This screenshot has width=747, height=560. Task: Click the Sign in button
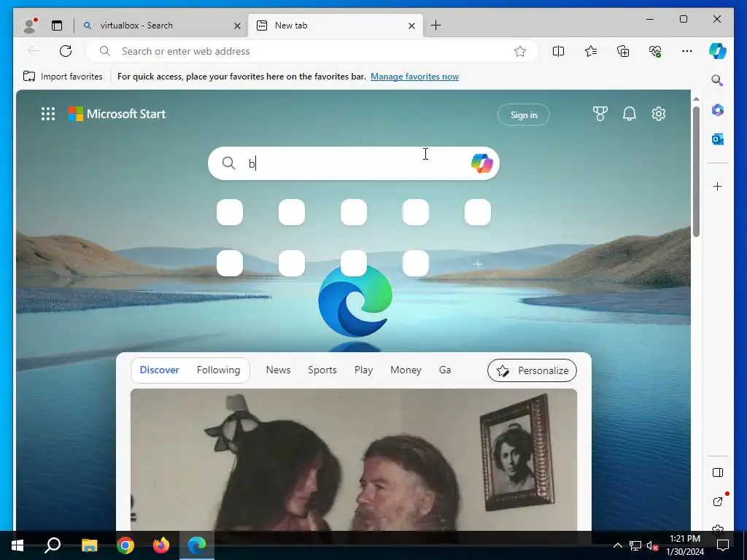524,114
